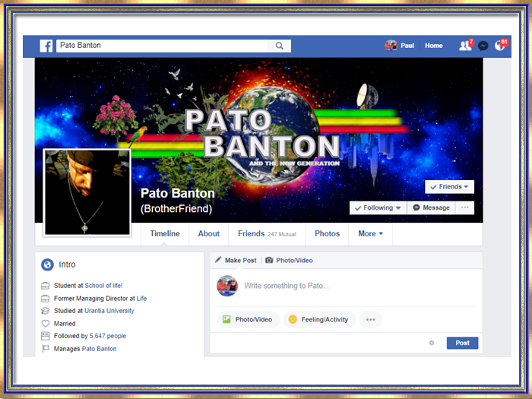Expand the More tab menu
The width and height of the screenshot is (532, 399).
click(371, 234)
